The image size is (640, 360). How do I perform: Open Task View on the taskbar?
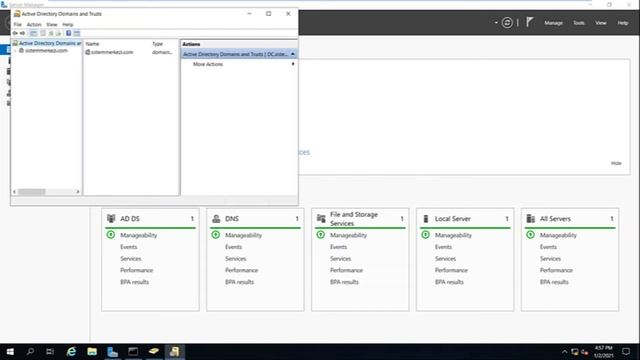point(50,351)
